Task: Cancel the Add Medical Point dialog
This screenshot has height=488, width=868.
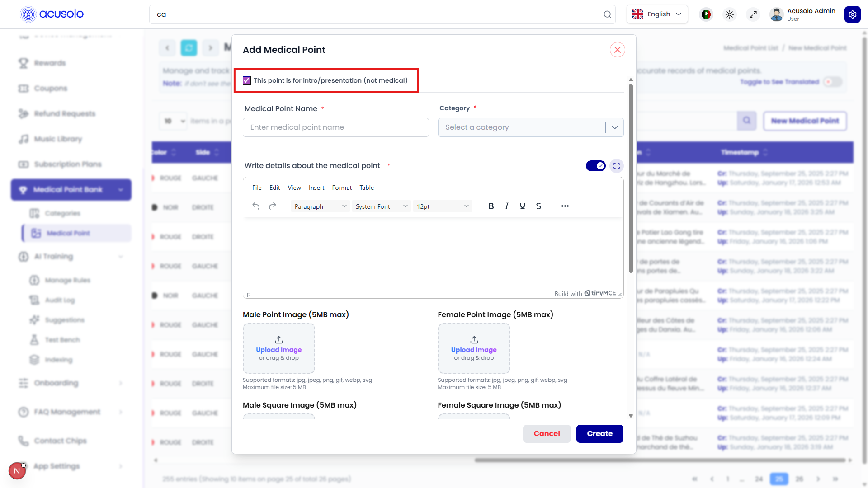Action: tap(547, 433)
